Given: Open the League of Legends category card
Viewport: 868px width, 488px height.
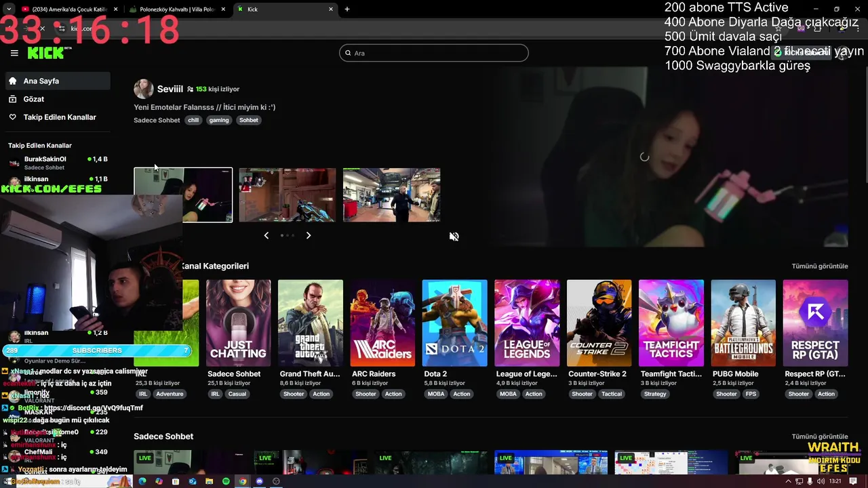Looking at the screenshot, I should tap(527, 323).
